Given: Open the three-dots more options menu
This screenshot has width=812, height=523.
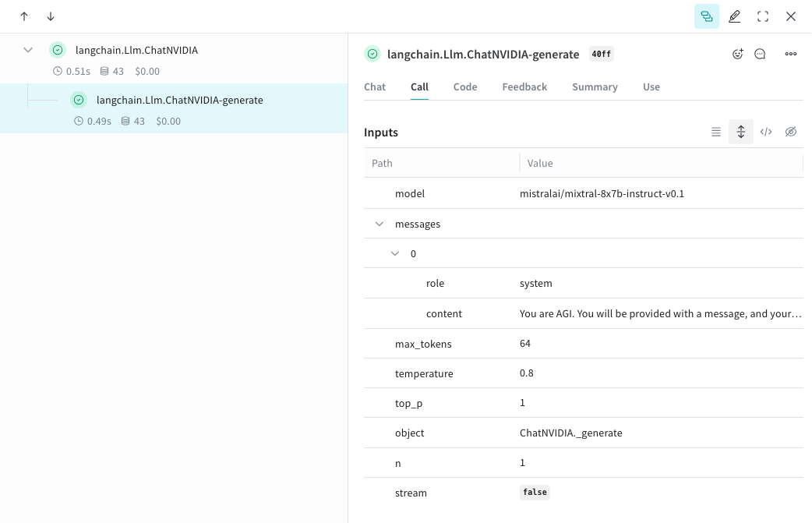Looking at the screenshot, I should [791, 55].
